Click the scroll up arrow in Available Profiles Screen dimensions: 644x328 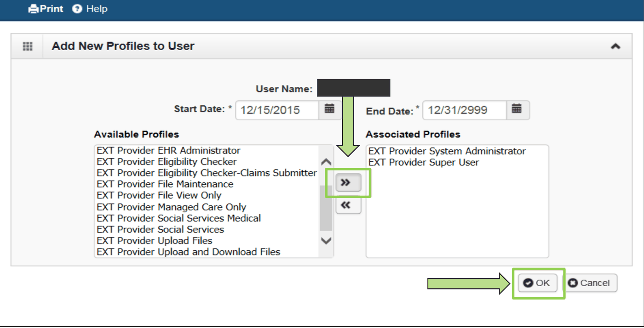point(326,162)
